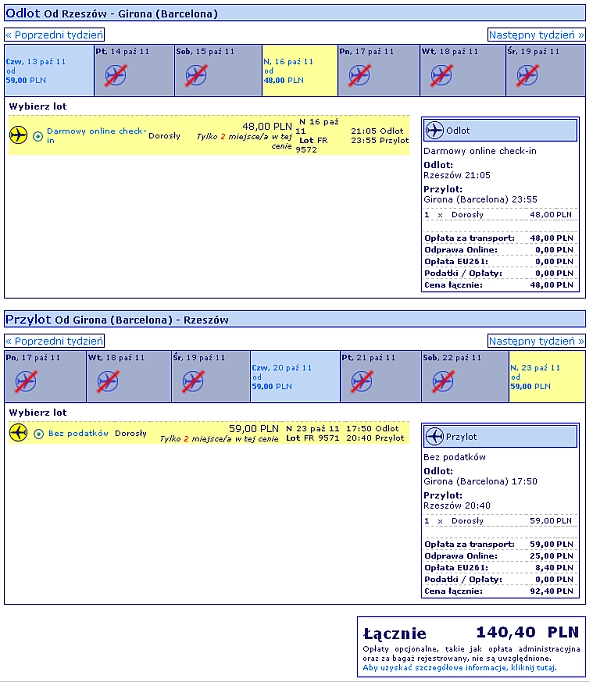Choose N, 23 paź return date tab
Image resolution: width=590 pixels, height=682 pixels.
click(x=547, y=377)
